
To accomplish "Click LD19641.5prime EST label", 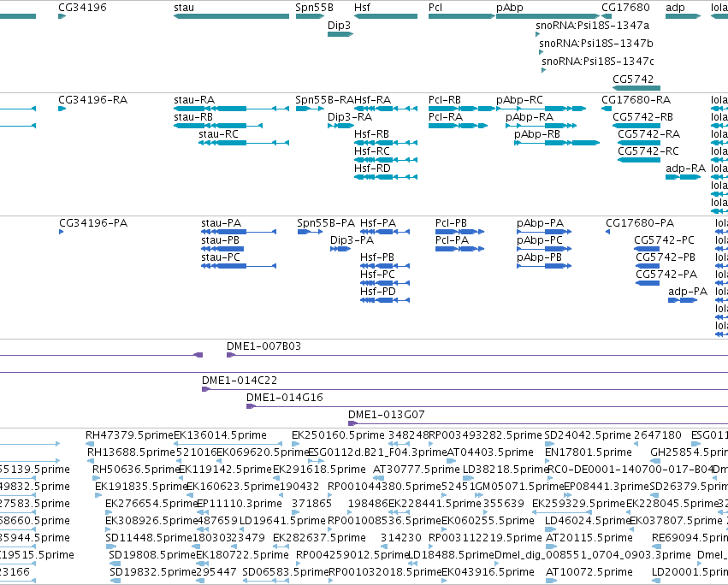I will (283, 521).
